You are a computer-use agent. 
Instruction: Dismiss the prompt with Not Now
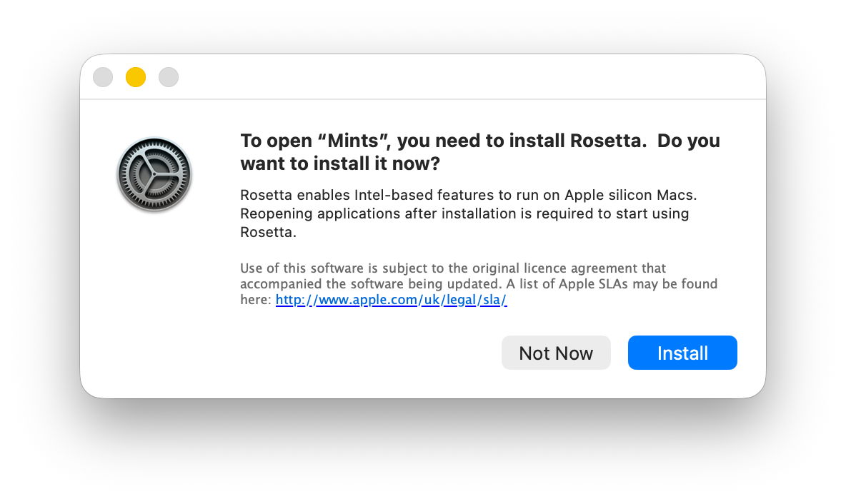pos(556,353)
